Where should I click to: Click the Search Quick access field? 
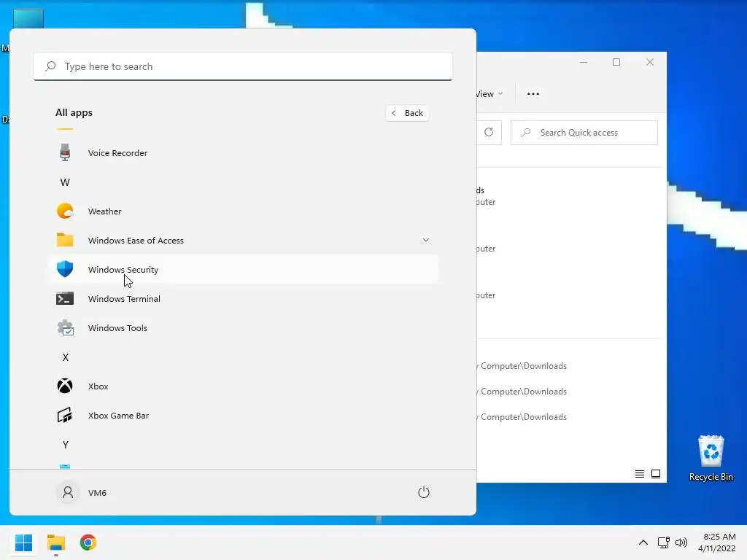584,133
